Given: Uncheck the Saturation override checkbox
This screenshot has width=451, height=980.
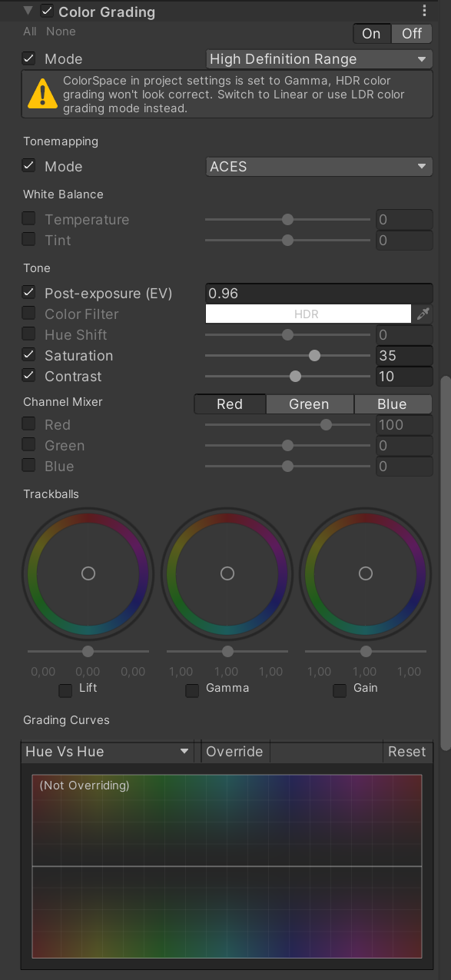Looking at the screenshot, I should pos(28,354).
